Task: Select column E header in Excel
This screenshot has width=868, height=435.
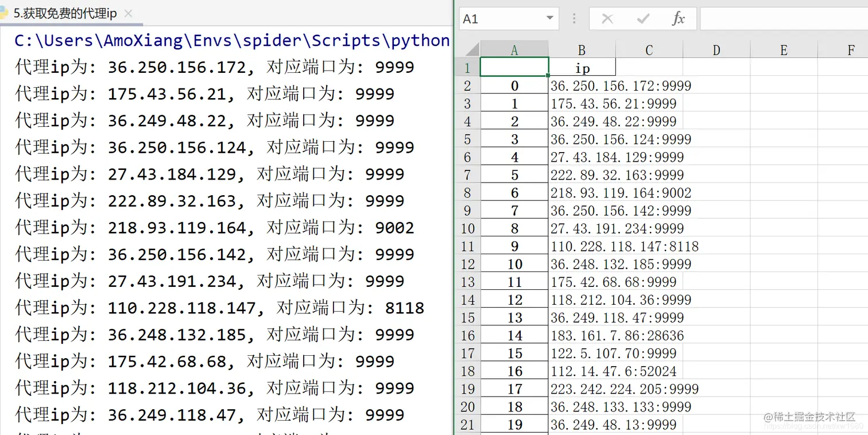Action: [784, 50]
